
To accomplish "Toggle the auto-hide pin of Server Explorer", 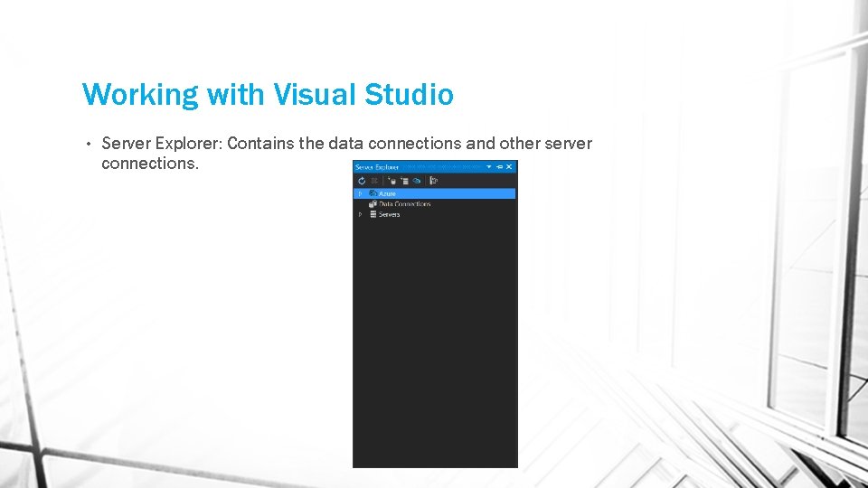I will tap(499, 166).
